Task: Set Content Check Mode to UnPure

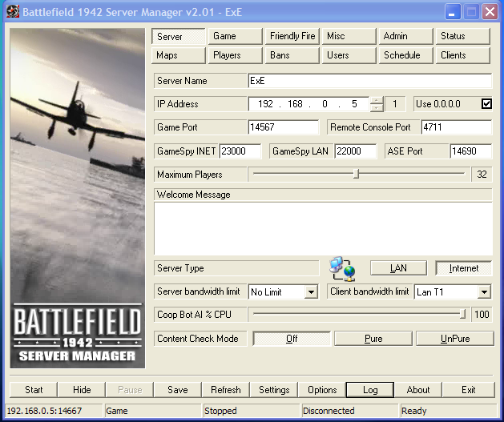Action: coord(455,339)
